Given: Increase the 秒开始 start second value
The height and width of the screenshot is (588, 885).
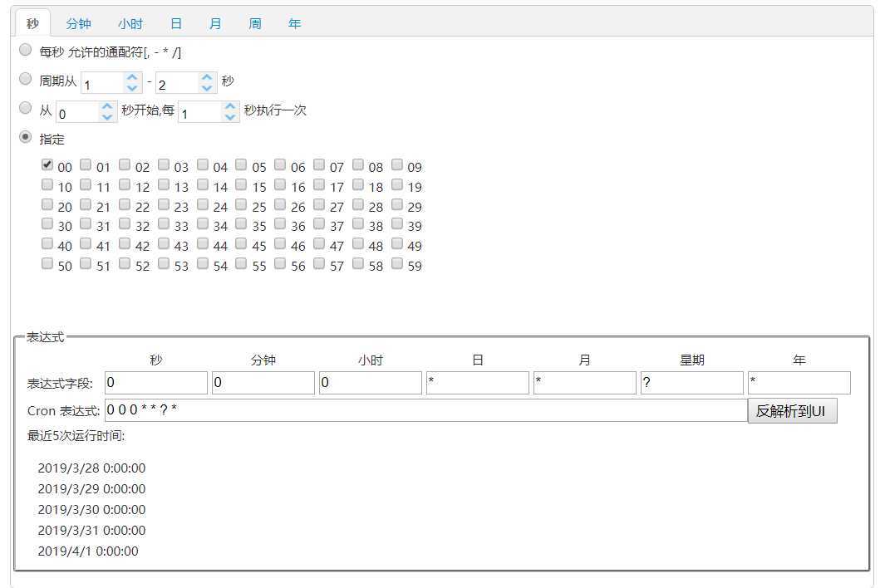Looking at the screenshot, I should pos(107,105).
